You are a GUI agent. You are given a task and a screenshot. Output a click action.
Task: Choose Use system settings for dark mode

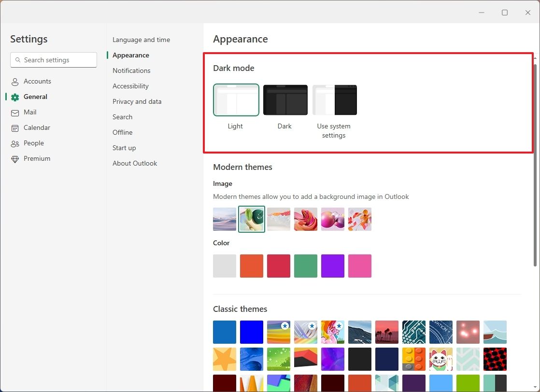click(x=334, y=100)
